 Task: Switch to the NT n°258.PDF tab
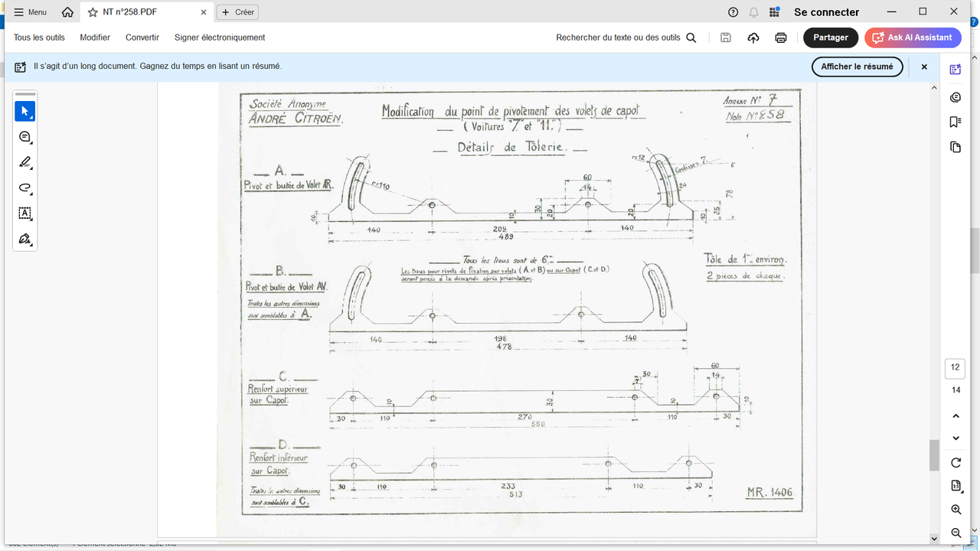(x=146, y=12)
